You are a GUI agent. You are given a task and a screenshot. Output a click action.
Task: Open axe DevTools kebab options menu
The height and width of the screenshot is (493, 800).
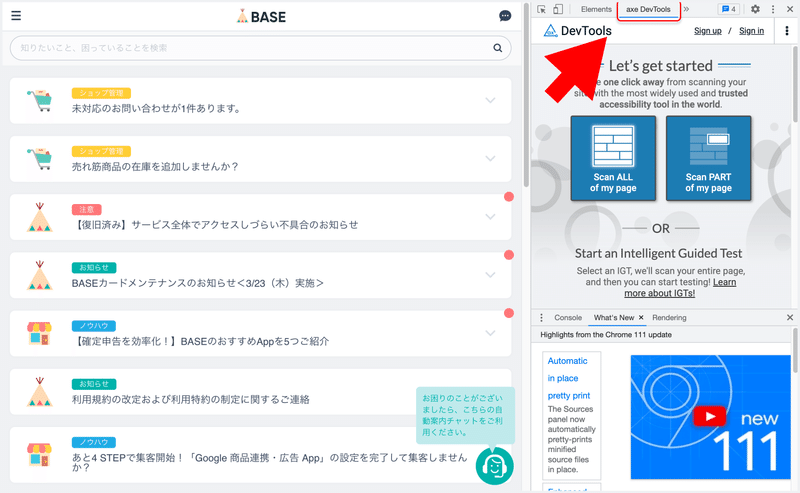point(787,31)
